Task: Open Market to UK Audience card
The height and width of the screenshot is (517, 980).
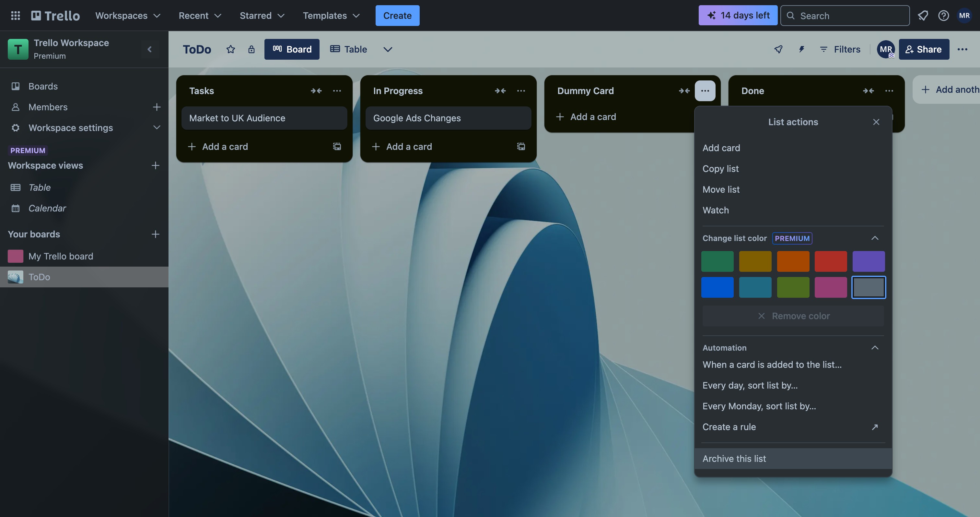Action: (264, 118)
